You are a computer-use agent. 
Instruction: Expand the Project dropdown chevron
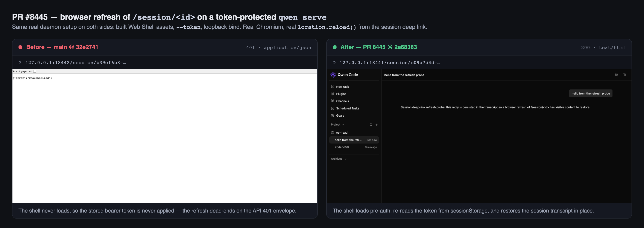click(x=343, y=125)
